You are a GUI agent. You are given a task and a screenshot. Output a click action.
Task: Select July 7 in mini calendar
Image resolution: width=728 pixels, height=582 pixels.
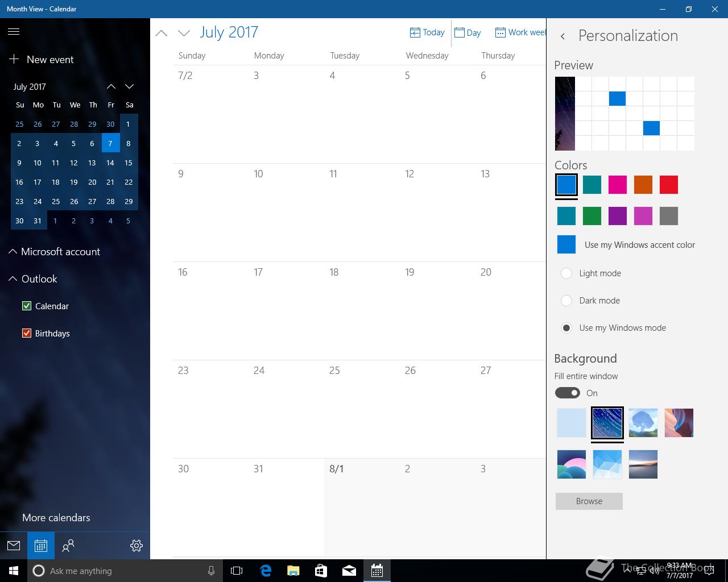(x=111, y=143)
